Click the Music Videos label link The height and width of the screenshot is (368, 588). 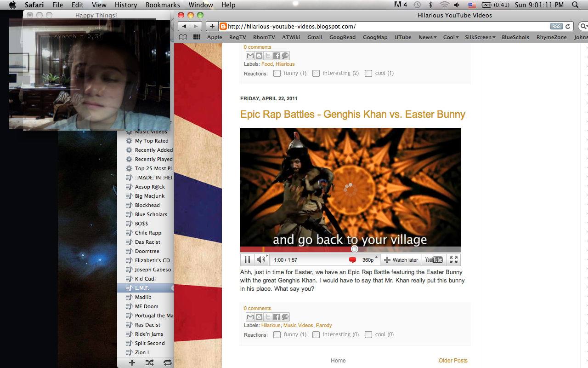tap(298, 325)
